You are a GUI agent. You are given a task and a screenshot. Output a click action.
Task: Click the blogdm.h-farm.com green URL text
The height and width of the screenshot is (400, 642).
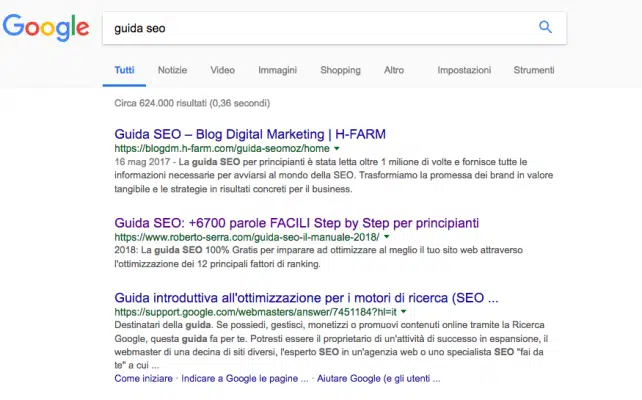tap(222, 148)
